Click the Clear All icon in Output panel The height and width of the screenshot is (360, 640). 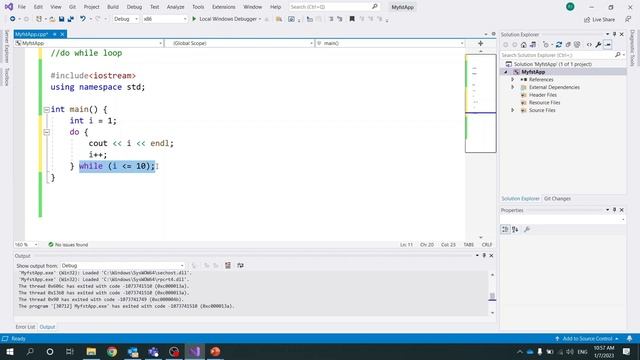coord(228,266)
